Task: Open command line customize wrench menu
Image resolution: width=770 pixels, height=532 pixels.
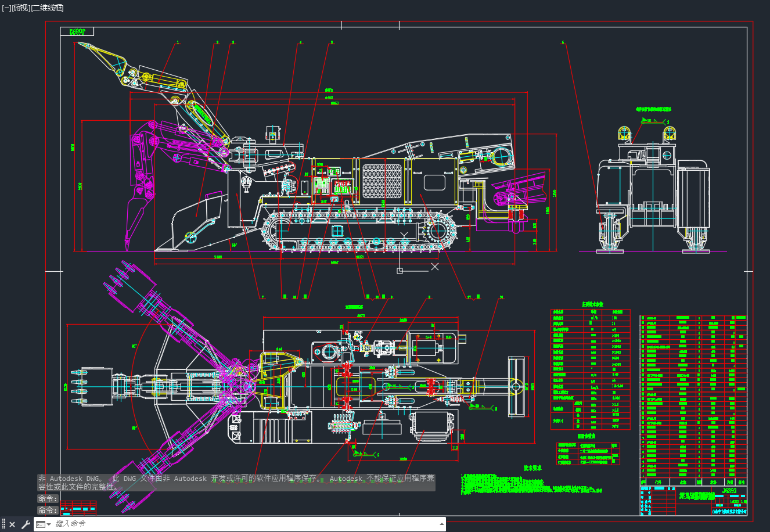Action: pos(26,524)
